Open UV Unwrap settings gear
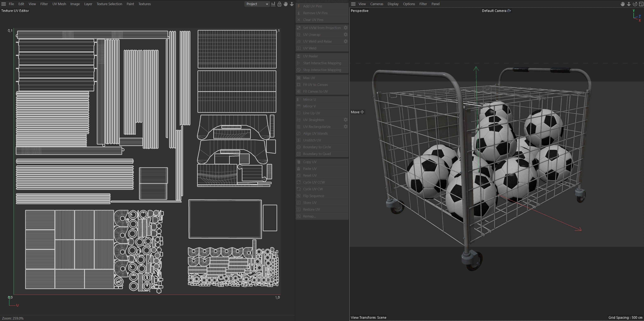Screen dimensions: 644x321 pos(346,34)
